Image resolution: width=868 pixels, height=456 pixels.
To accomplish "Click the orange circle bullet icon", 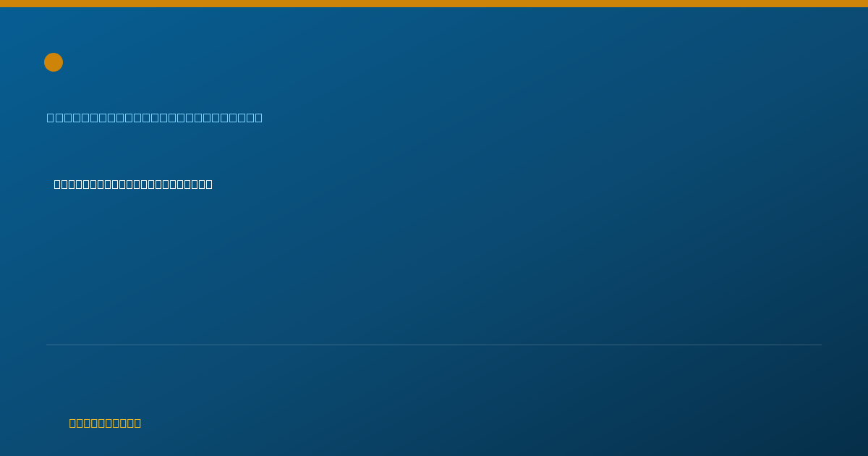I will (x=54, y=62).
